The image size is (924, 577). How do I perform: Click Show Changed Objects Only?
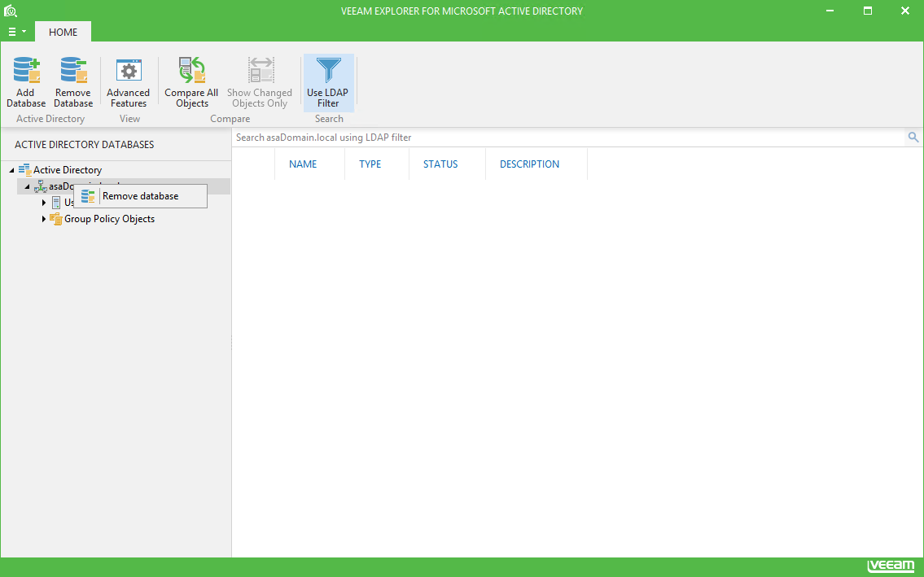(260, 82)
